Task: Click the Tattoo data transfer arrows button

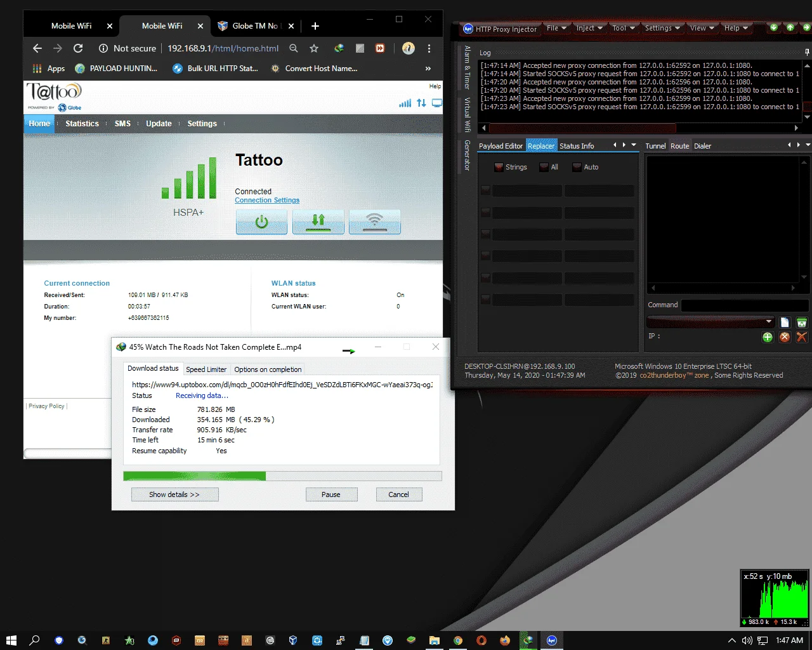Action: click(x=318, y=222)
